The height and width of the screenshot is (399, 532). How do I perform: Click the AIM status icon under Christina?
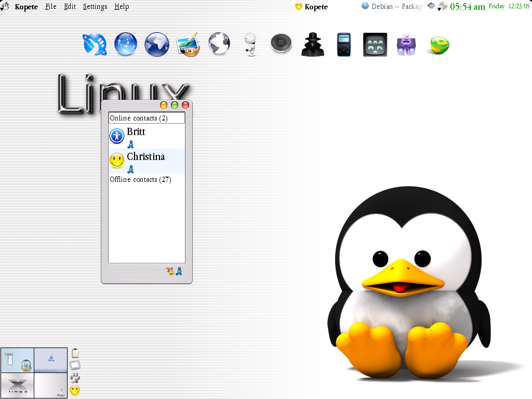point(130,169)
